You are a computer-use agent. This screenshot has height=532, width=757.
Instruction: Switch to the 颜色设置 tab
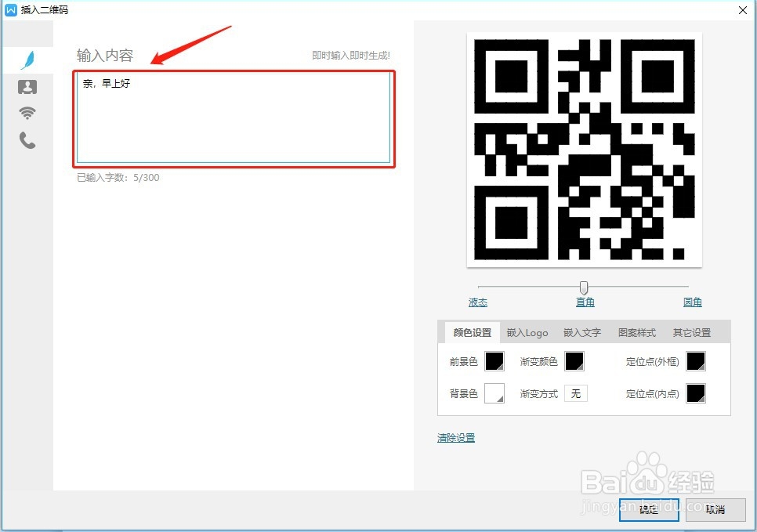click(473, 333)
